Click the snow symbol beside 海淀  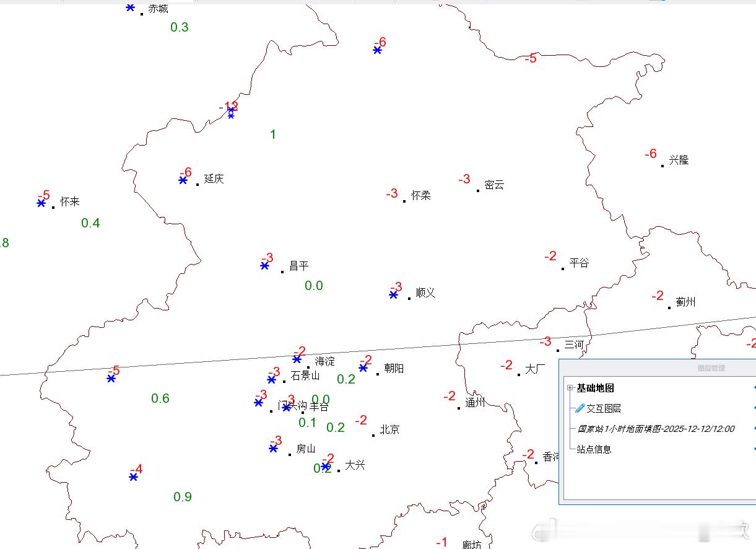click(x=297, y=359)
